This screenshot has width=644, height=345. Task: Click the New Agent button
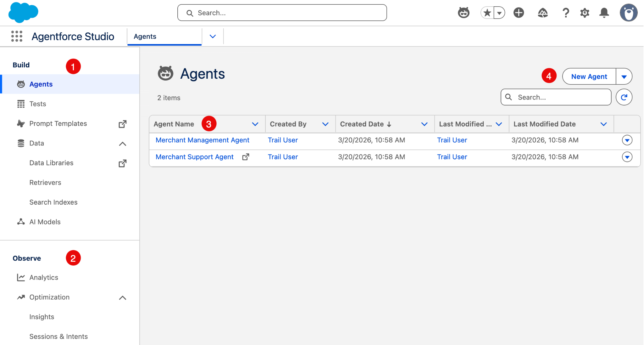tap(589, 76)
